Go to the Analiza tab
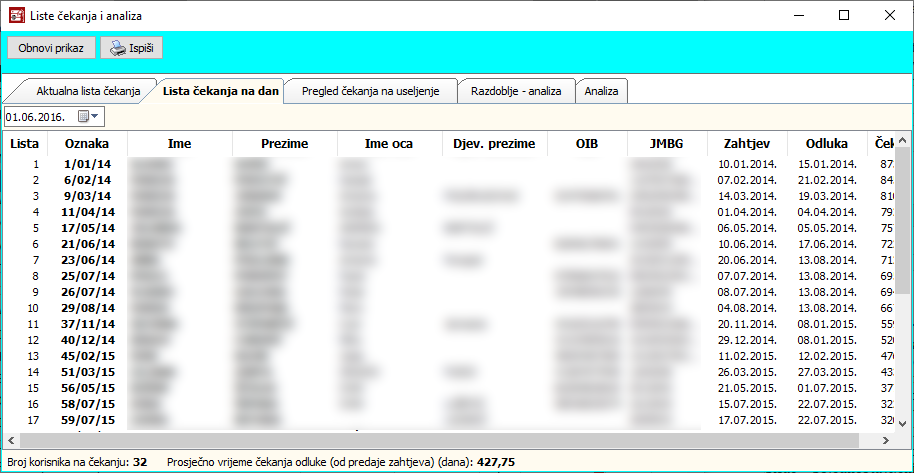 point(602,91)
